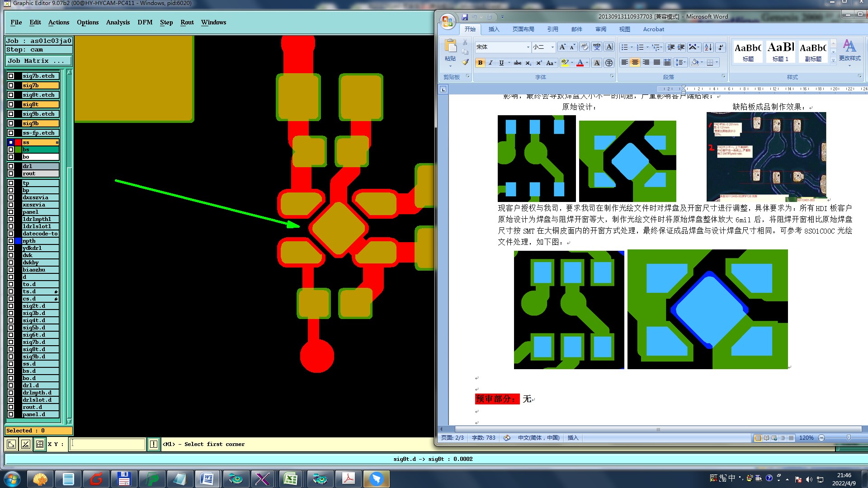
Task: Open the font size dropdown
Action: 552,47
